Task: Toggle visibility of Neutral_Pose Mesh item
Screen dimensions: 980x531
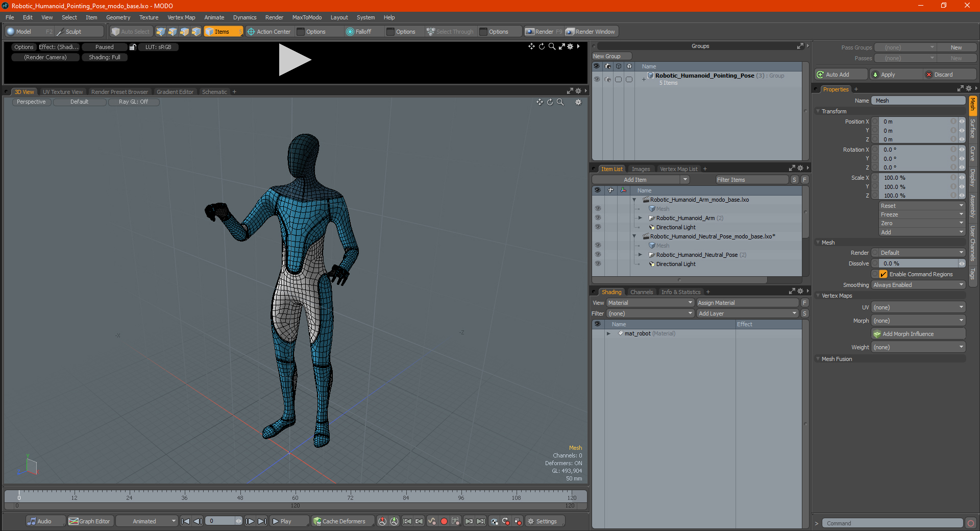Action: pos(598,246)
